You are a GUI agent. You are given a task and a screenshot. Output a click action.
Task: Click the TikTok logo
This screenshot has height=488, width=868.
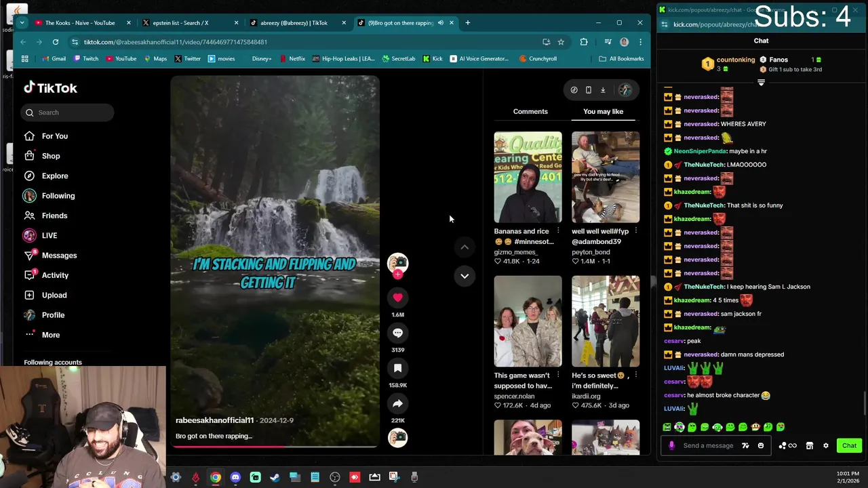click(x=50, y=87)
